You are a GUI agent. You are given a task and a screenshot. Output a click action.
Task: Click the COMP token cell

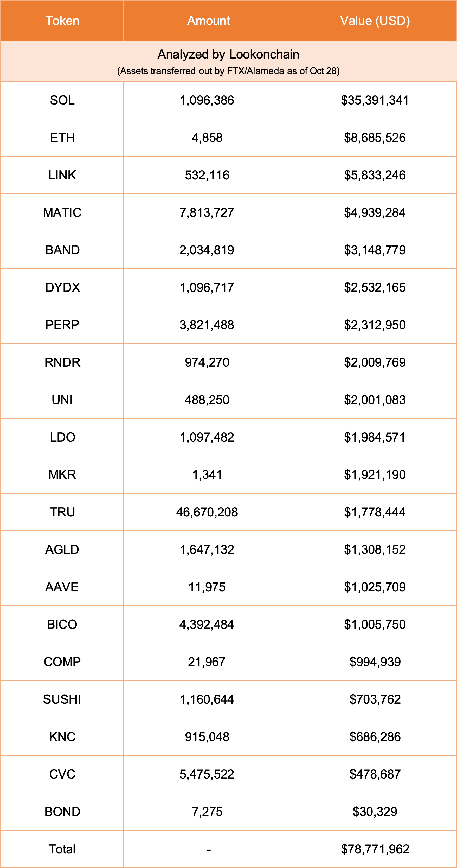62,662
